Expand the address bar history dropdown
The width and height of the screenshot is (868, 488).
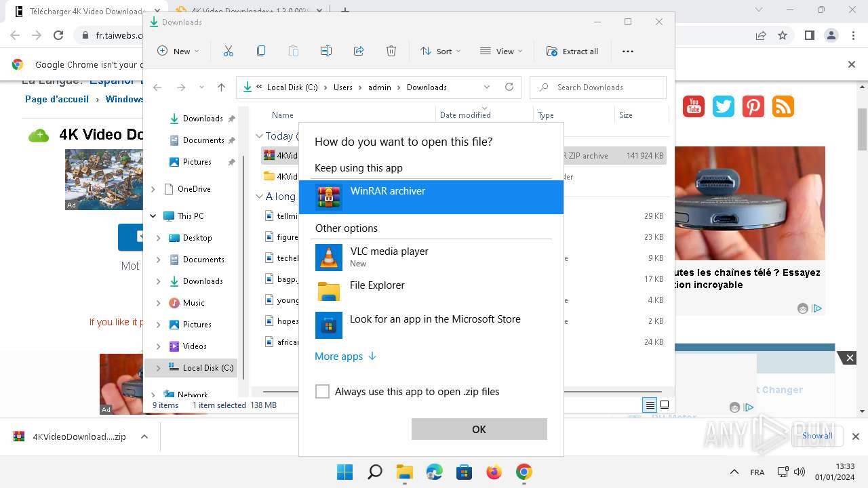[x=487, y=87]
